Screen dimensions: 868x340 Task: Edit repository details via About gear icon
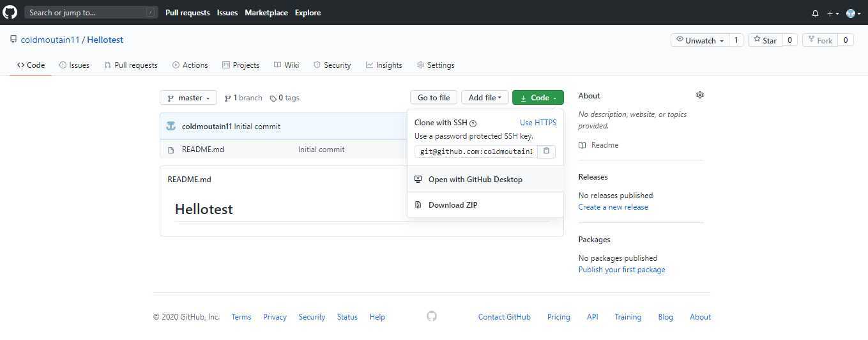(700, 95)
